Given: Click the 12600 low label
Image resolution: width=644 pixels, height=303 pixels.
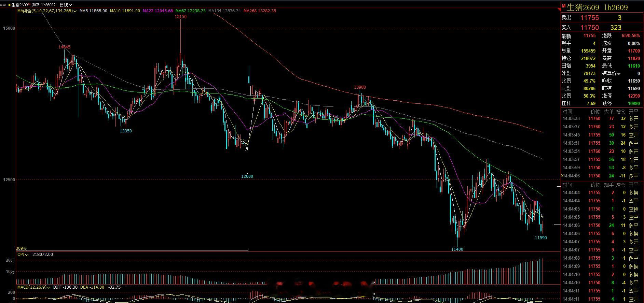Looking at the screenshot, I should pyautogui.click(x=247, y=176).
